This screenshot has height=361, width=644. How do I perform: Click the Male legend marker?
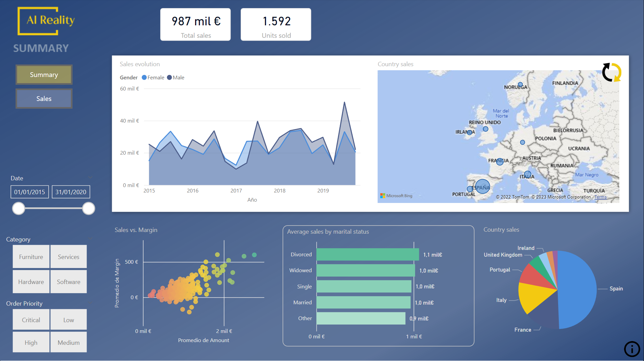click(x=169, y=78)
